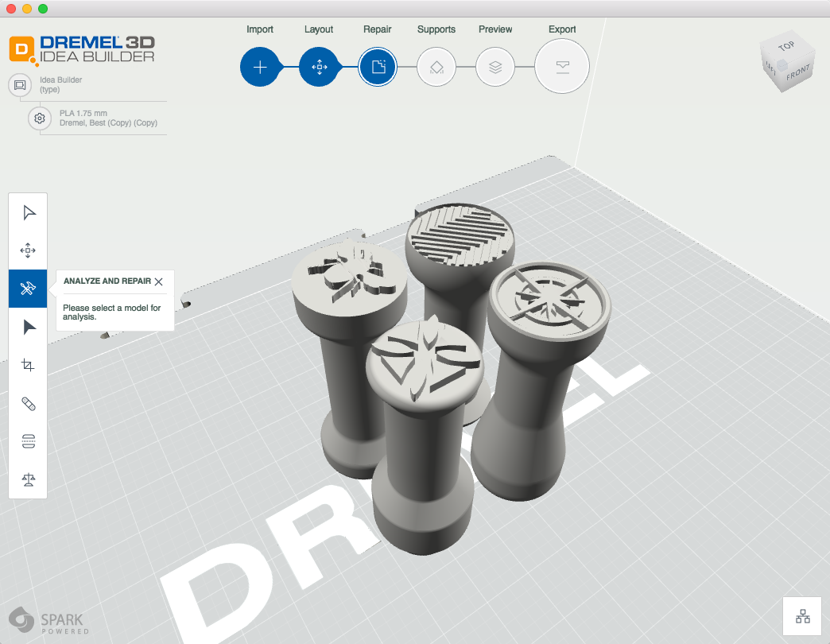830x644 pixels.
Task: Switch to the Supports step
Action: (436, 67)
